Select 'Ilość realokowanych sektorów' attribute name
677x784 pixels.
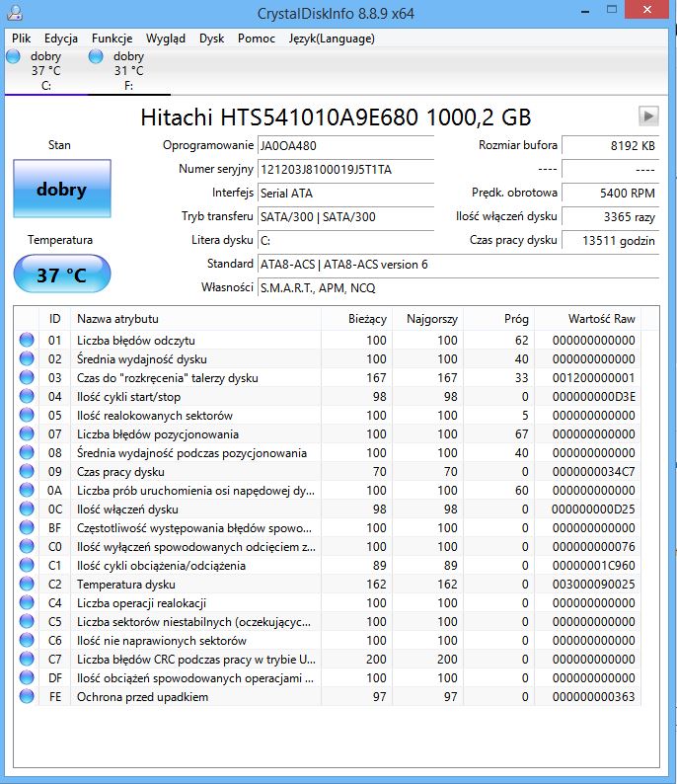pyautogui.click(x=154, y=416)
